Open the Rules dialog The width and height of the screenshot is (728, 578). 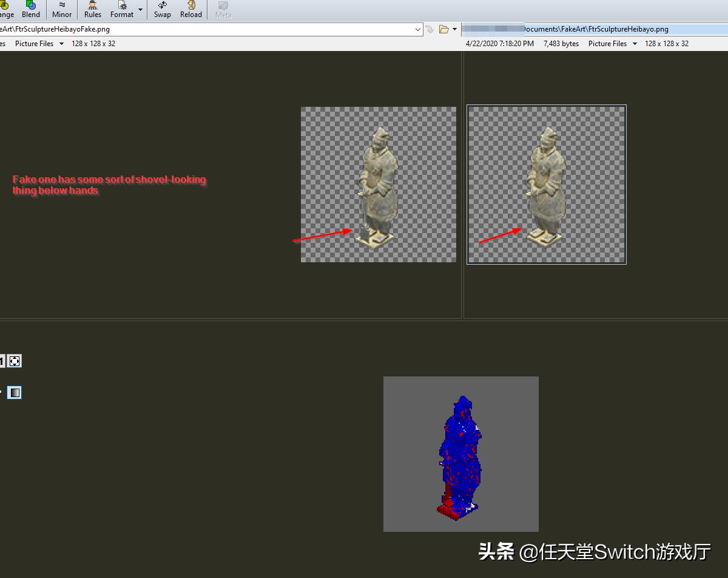[x=93, y=10]
